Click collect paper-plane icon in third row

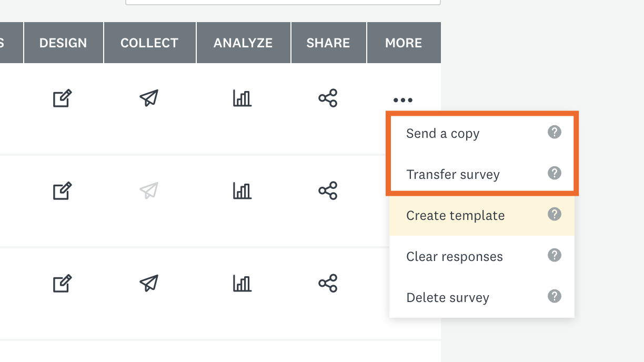pos(149,283)
